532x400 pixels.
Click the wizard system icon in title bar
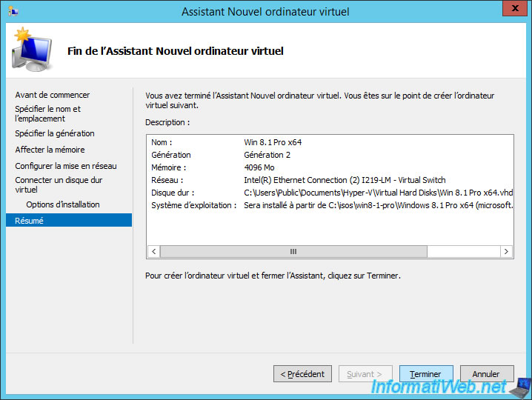13,12
